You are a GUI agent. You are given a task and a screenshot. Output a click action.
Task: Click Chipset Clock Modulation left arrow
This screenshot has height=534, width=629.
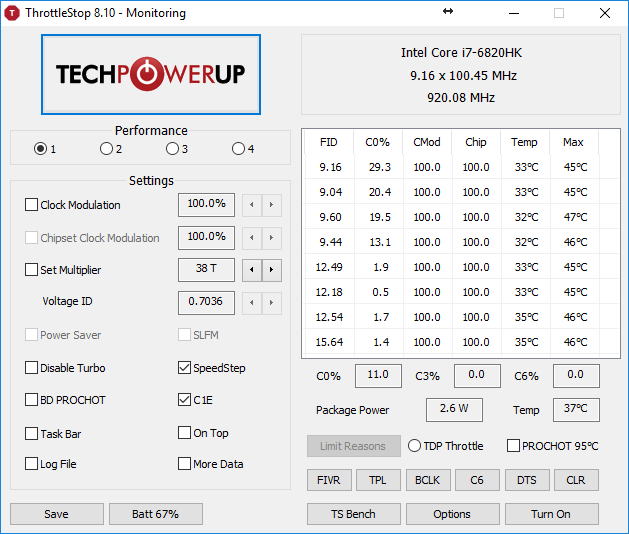(x=252, y=238)
